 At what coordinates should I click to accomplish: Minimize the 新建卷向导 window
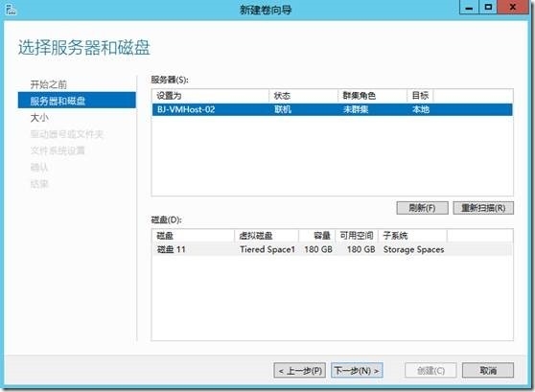pyautogui.click(x=469, y=7)
